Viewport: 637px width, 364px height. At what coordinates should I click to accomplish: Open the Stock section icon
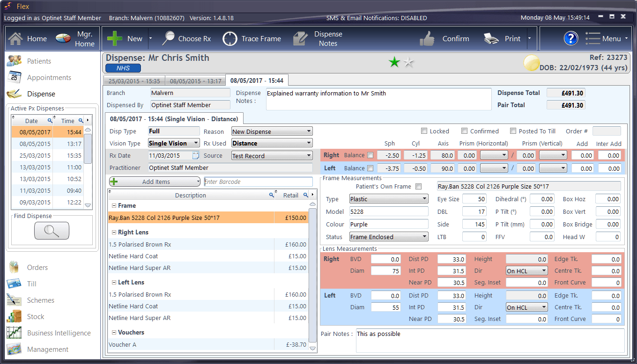pos(14,316)
